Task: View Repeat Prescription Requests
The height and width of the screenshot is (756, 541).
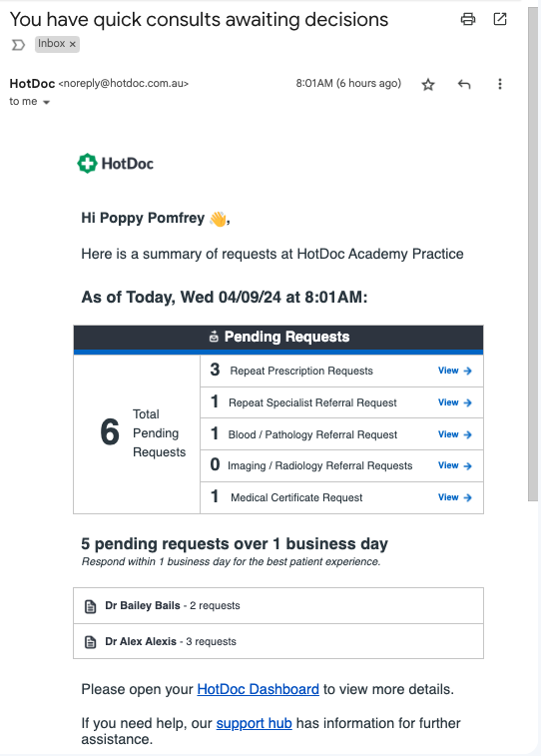Action: 454,371
